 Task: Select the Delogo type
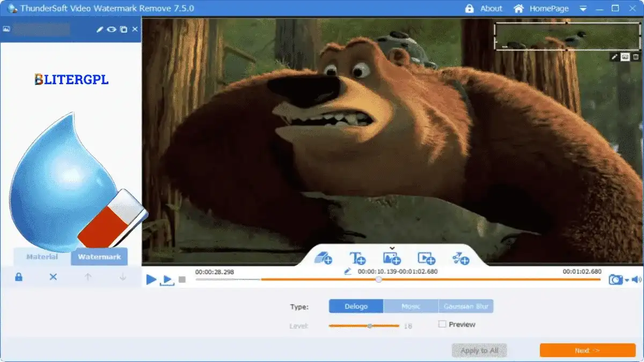click(x=356, y=306)
